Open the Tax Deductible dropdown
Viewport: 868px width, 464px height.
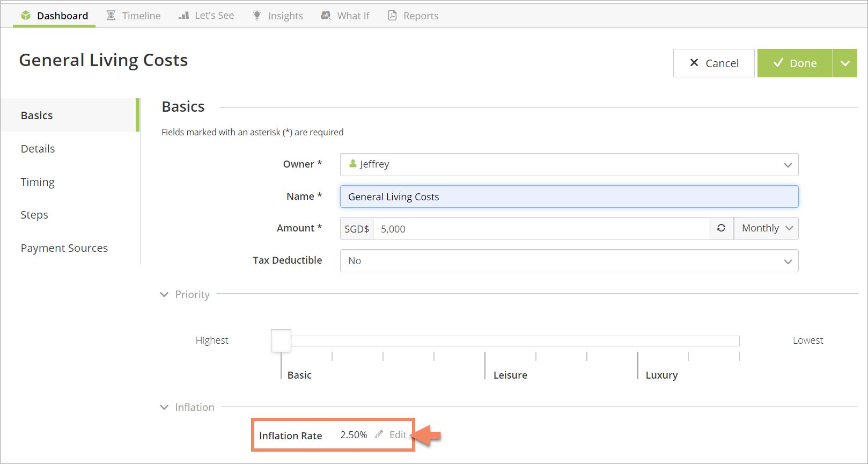(569, 261)
